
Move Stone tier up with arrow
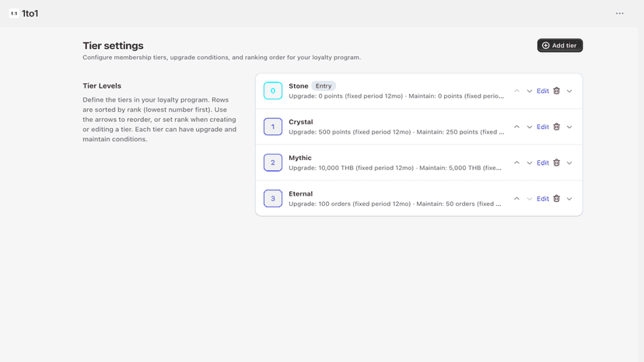pyautogui.click(x=516, y=91)
